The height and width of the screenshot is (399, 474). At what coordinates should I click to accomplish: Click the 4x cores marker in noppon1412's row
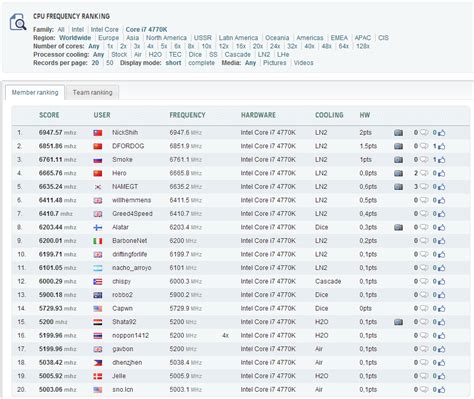tap(225, 335)
